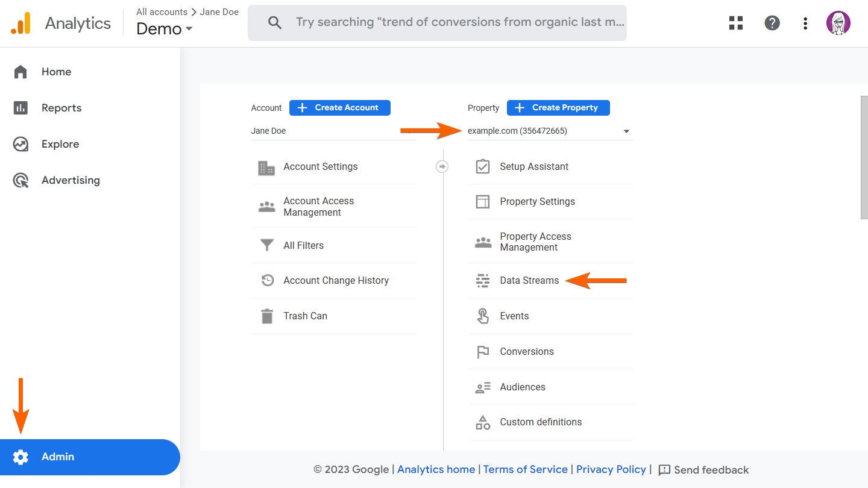
Task: Open the Terms of Service link
Action: (x=525, y=469)
